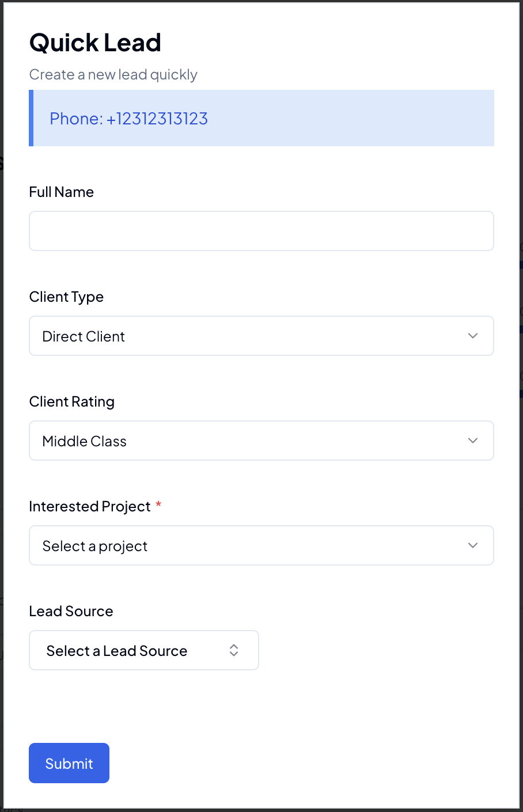Click the chevron icon on Interested Project dropdown

click(x=472, y=545)
